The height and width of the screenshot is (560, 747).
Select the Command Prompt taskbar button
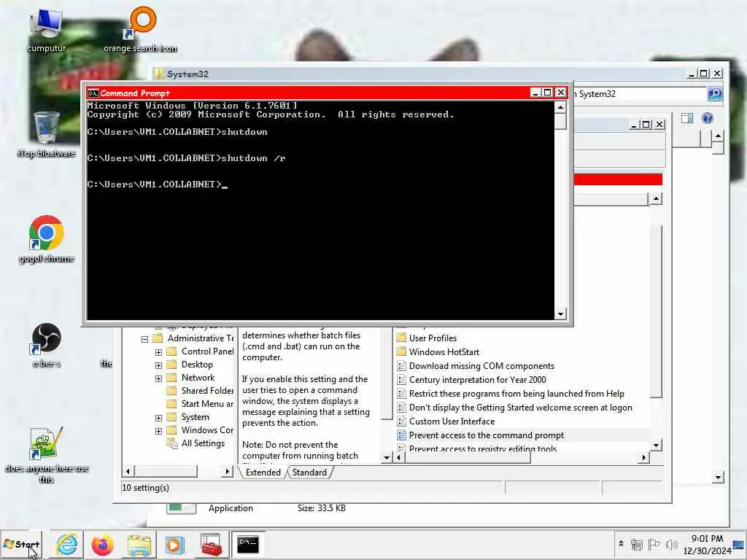248,544
